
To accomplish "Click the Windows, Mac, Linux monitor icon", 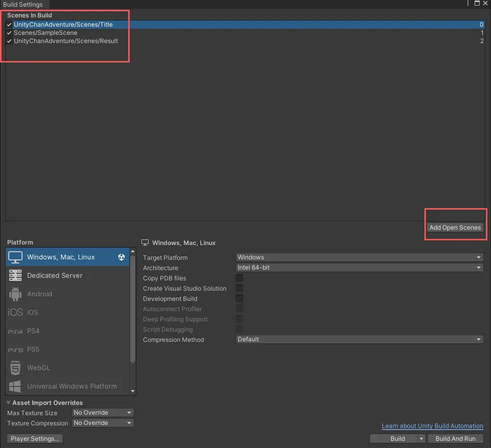I will point(15,257).
